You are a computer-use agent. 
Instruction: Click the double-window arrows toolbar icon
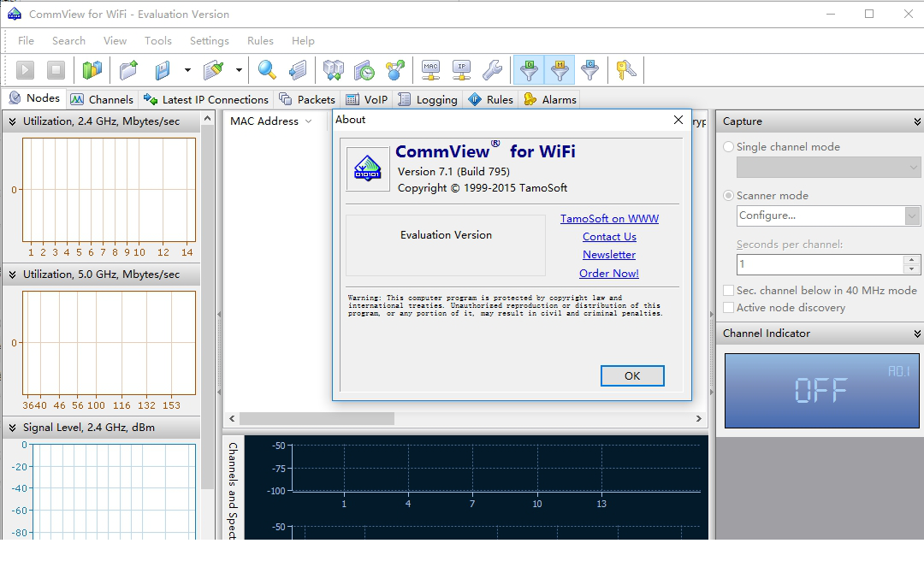(x=334, y=70)
